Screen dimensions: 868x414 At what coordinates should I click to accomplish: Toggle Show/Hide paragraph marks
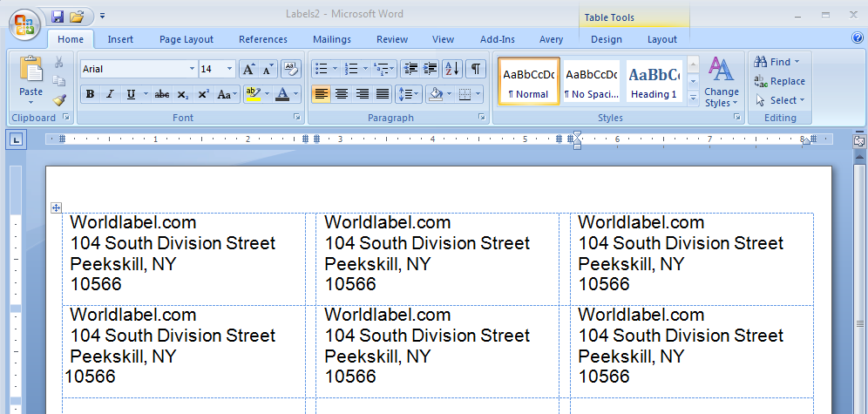click(476, 69)
